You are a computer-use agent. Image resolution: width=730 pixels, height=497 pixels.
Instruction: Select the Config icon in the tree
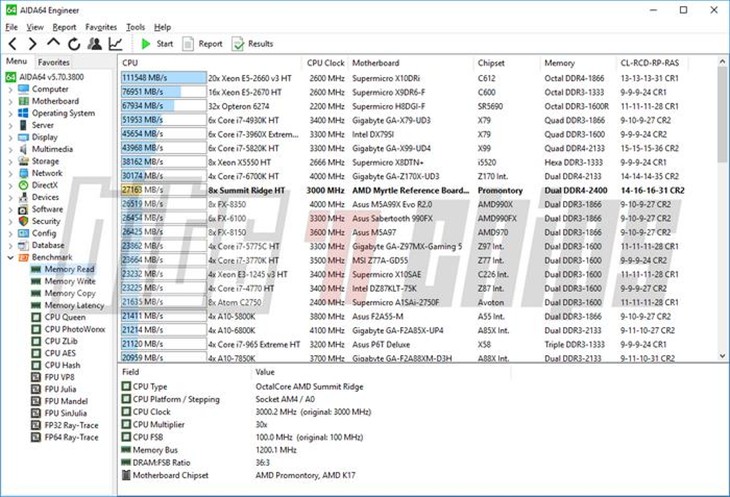coord(23,233)
